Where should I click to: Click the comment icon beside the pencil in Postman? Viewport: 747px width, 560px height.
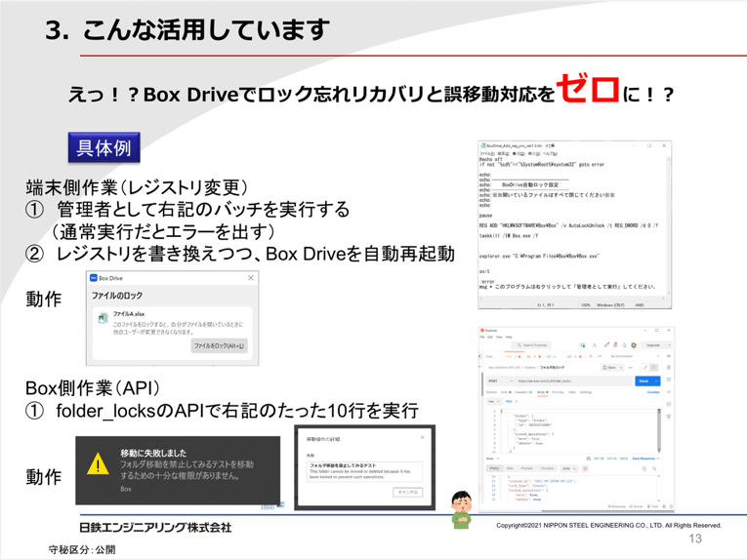[653, 367]
